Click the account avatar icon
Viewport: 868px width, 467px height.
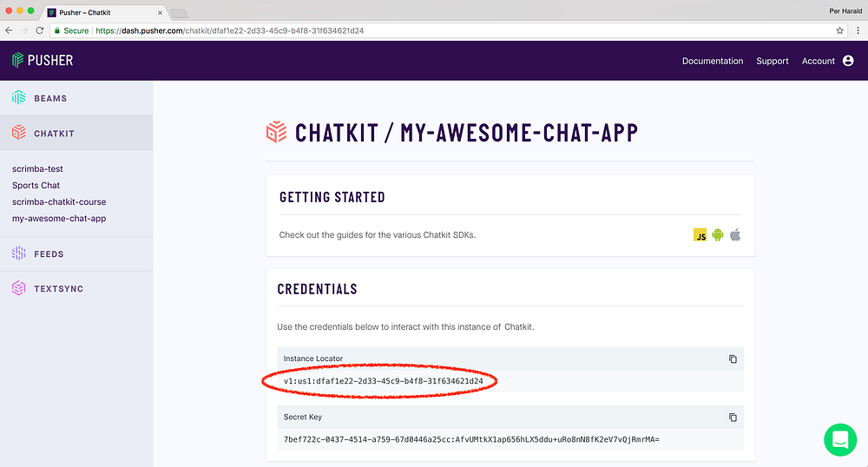click(848, 61)
